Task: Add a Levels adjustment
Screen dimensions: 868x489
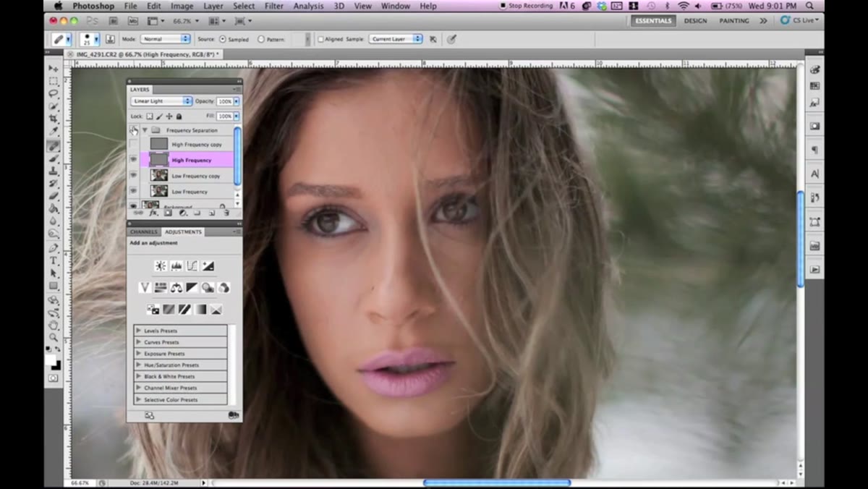Action: [x=176, y=266]
